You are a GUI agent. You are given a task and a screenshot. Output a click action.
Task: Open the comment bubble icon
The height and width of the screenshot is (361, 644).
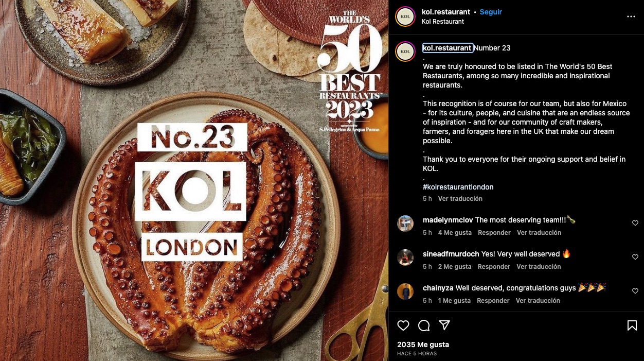click(424, 325)
